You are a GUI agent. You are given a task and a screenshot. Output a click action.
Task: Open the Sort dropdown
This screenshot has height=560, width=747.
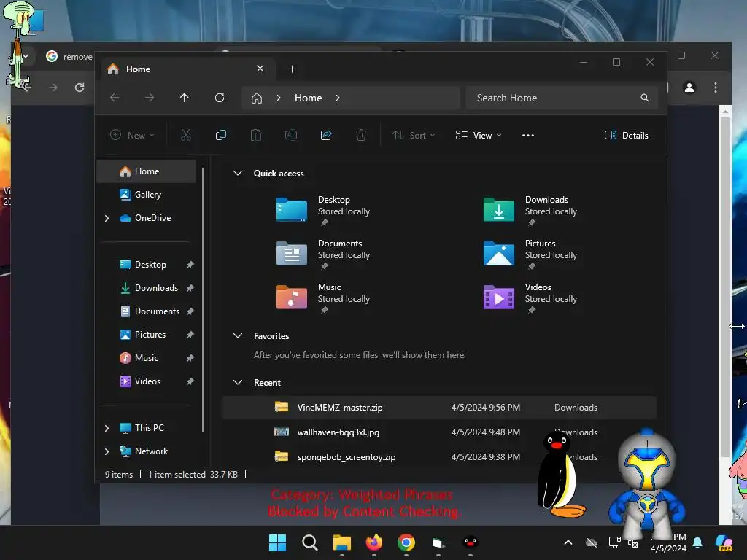click(x=414, y=135)
